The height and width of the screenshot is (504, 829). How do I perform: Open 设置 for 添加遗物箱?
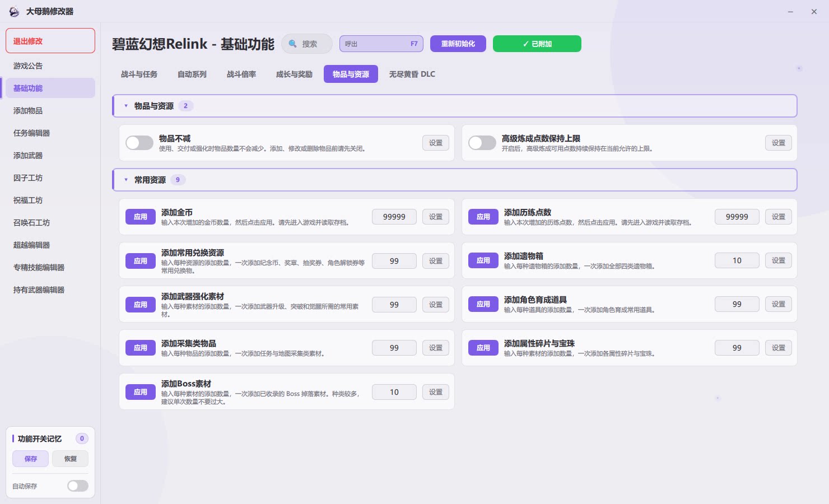[x=779, y=260]
